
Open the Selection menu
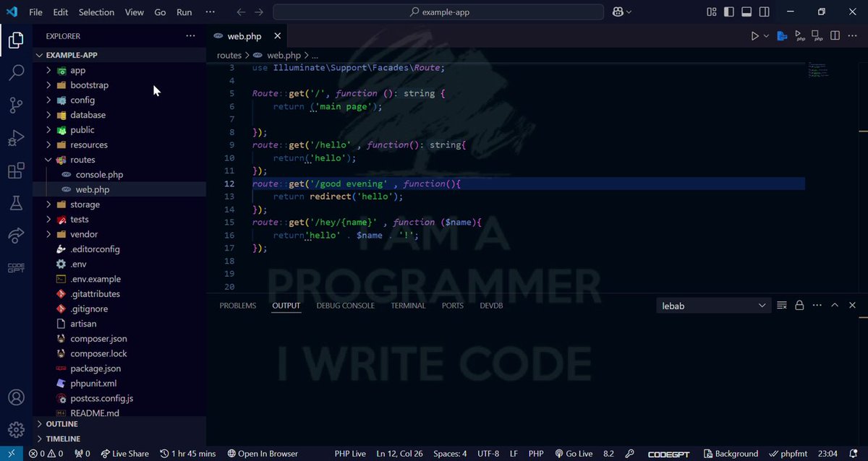96,12
